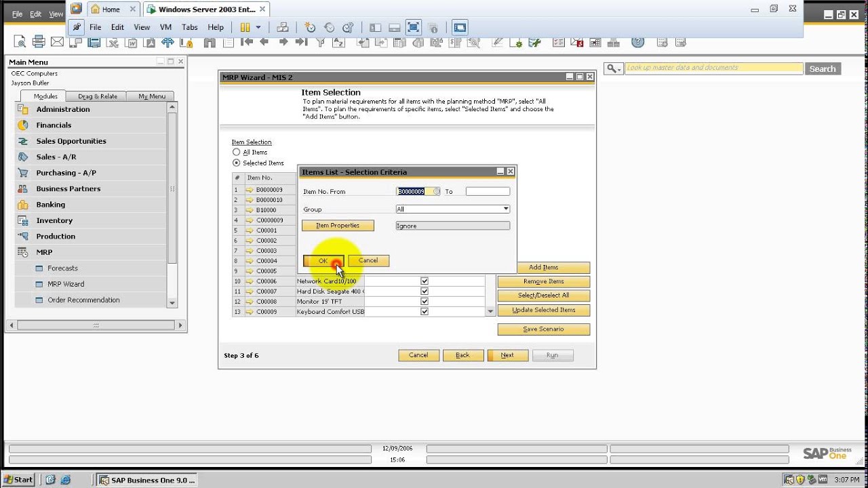
Task: Click the link arrow for B0000009
Action: [249, 190]
